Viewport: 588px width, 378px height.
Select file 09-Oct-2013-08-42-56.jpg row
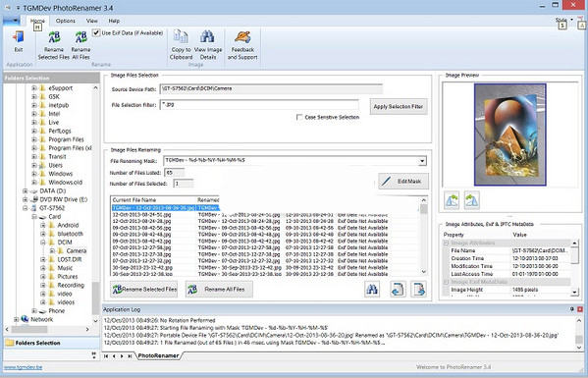(249, 228)
